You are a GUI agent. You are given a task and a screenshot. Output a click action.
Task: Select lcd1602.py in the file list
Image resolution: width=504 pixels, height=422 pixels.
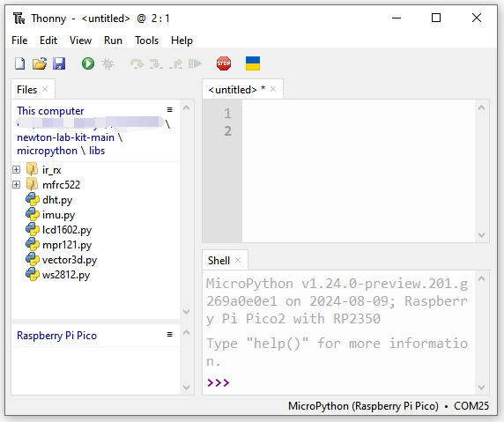[x=67, y=230]
